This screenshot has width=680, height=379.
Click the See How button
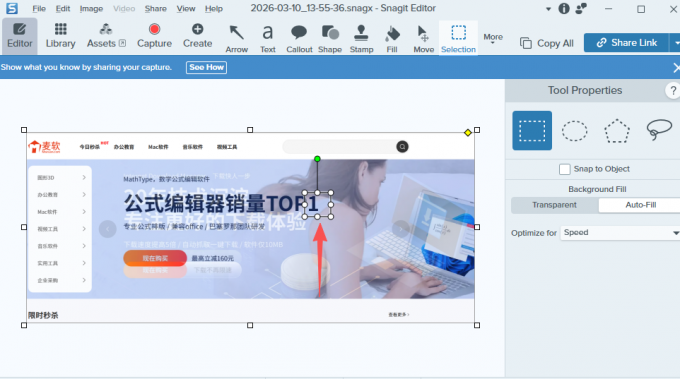(x=206, y=67)
